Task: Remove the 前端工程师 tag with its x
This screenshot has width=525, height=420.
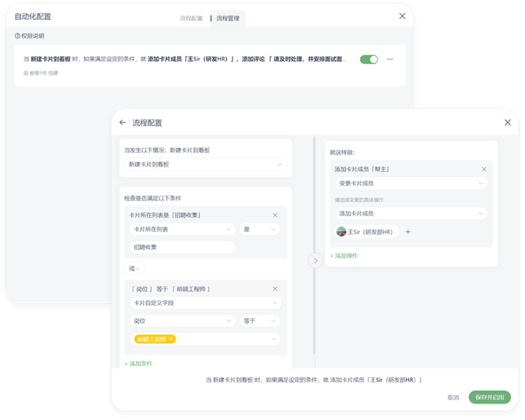Action: click(171, 339)
